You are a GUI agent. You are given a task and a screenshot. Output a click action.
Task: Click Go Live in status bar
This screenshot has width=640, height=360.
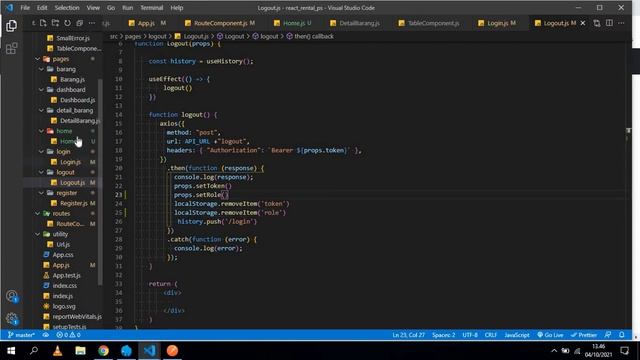[550, 335]
